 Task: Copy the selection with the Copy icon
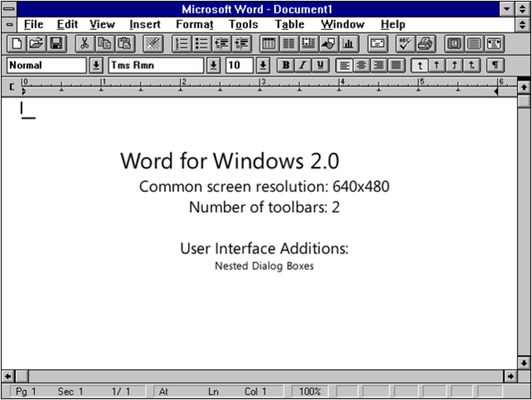[105, 44]
